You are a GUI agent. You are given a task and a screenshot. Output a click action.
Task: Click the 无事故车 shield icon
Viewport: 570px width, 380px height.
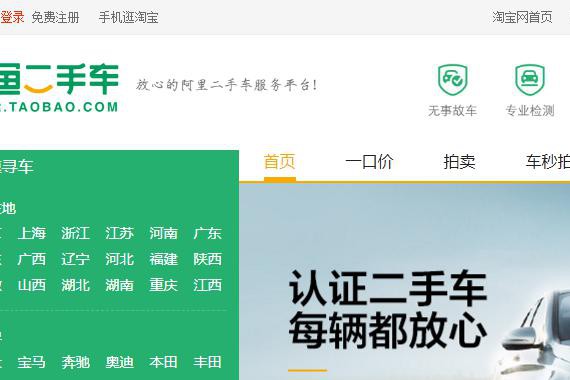(x=453, y=80)
